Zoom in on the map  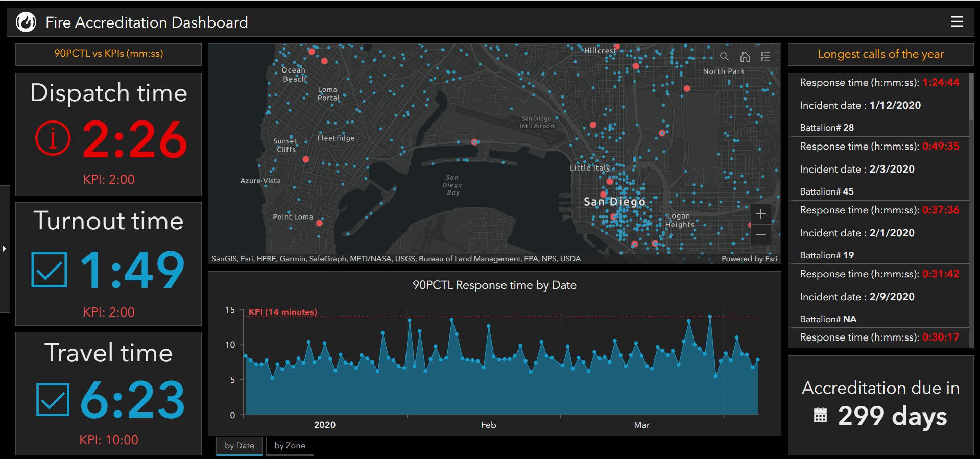pyautogui.click(x=760, y=214)
